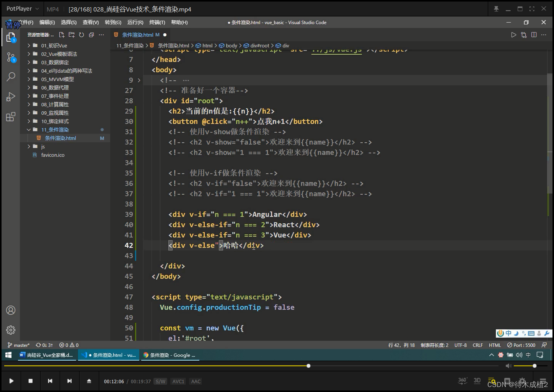Toggle the Live Server on Port 5500
This screenshot has width=554, height=392.
point(521,345)
